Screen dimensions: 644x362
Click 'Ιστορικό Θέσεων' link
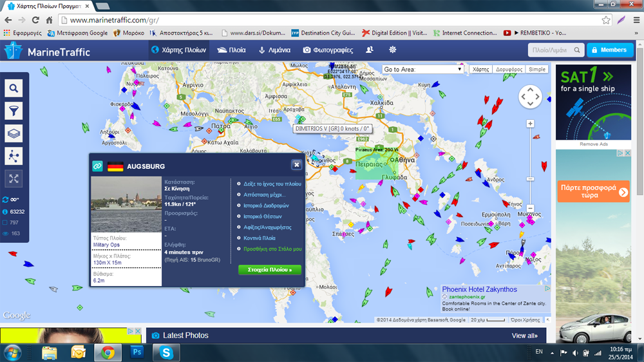263,216
